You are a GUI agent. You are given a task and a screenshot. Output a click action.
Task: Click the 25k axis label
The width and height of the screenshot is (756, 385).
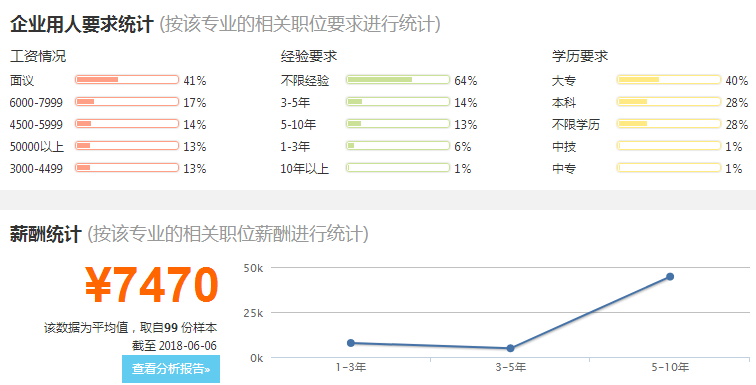(253, 313)
